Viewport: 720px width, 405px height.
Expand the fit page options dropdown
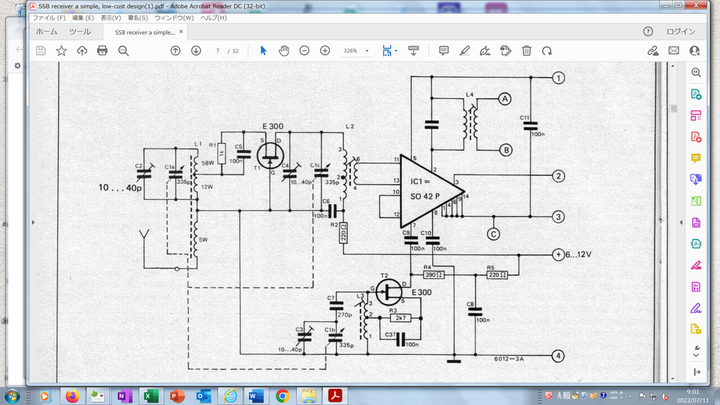tap(397, 50)
